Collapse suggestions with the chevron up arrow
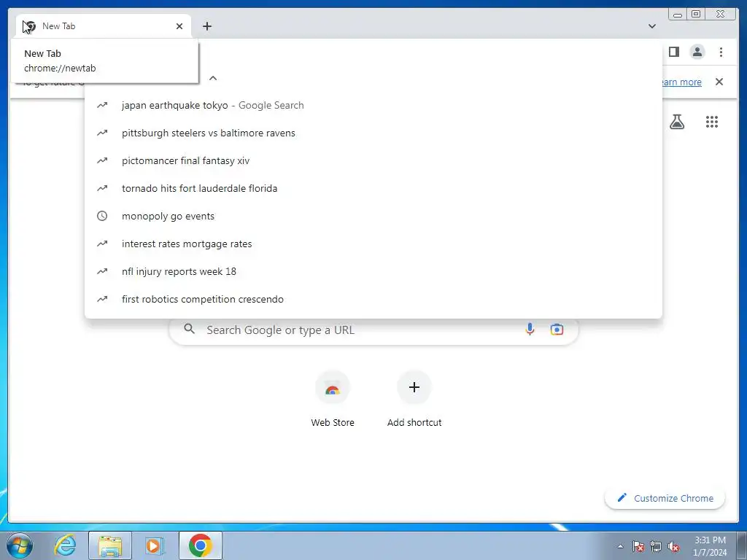The width and height of the screenshot is (747, 560). pyautogui.click(x=213, y=78)
